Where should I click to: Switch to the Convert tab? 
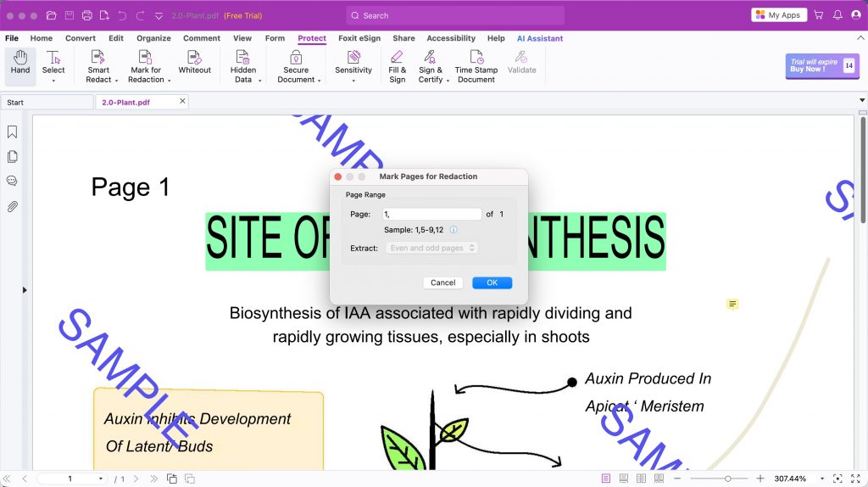(x=81, y=38)
